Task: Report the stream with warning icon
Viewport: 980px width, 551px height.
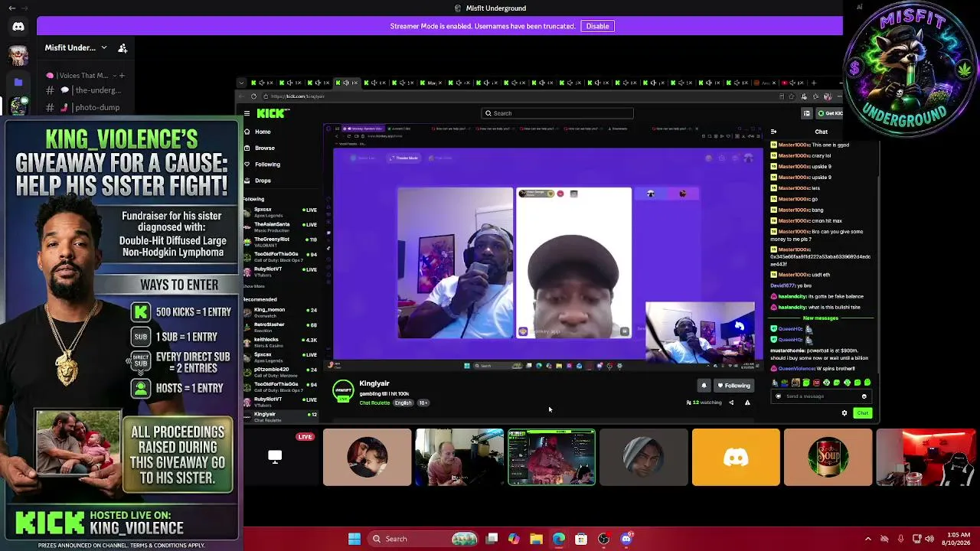Action: tap(747, 403)
